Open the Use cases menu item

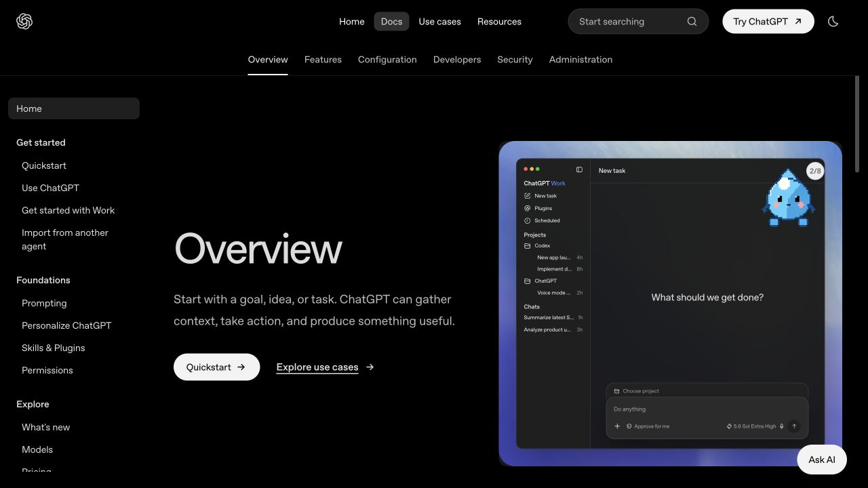[440, 22]
